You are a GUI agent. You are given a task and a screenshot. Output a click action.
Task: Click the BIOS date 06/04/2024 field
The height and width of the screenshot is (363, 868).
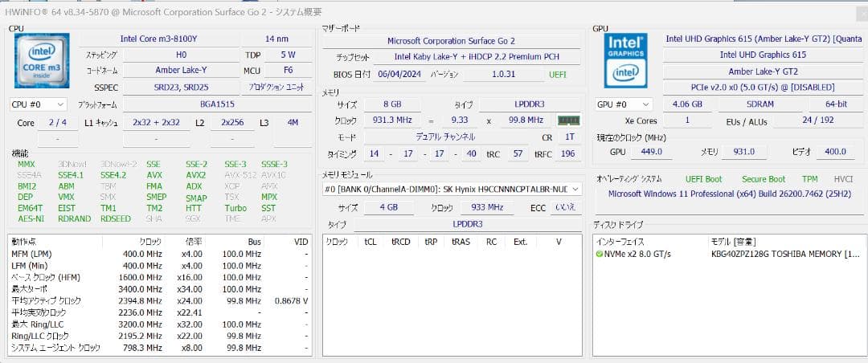(399, 74)
